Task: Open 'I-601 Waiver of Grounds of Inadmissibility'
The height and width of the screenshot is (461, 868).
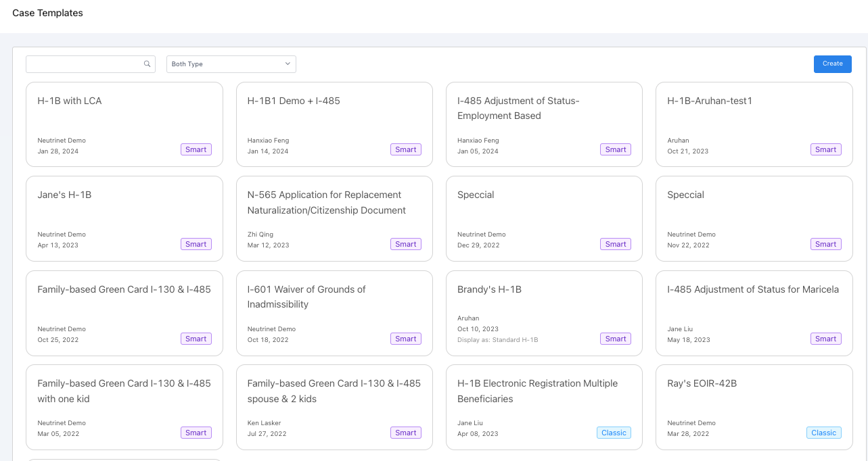Action: pyautogui.click(x=334, y=312)
